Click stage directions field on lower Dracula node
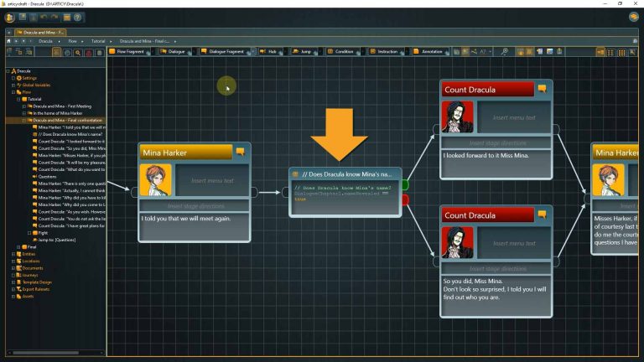 [496, 268]
